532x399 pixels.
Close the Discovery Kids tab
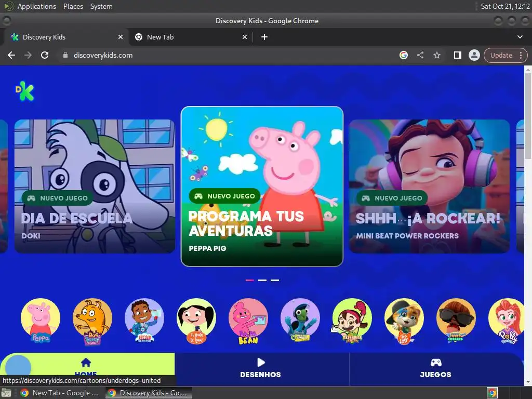coord(120,37)
